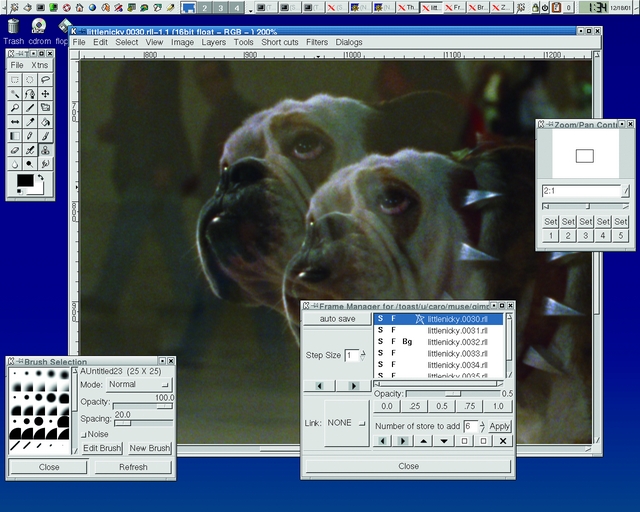This screenshot has height=512, width=640.
Task: Open the Layers menu in image window
Action: pyautogui.click(x=213, y=43)
